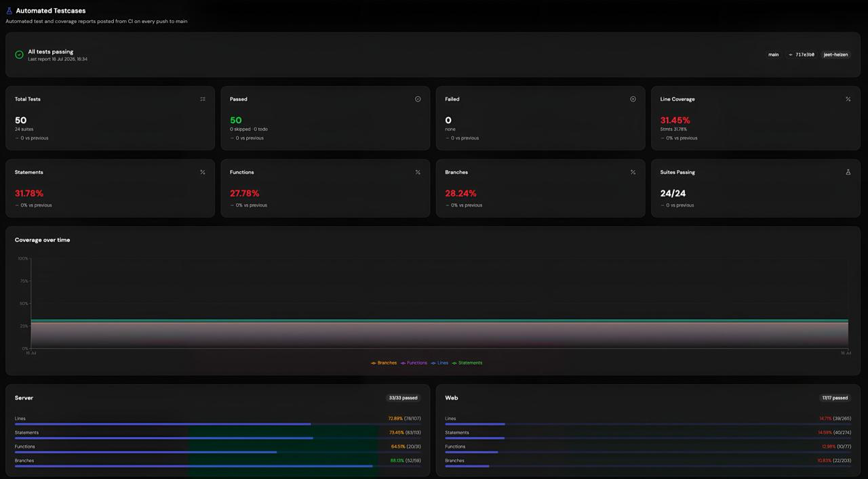The height and width of the screenshot is (479, 868).
Task: Click the Web Lines coverage bar
Action: pyautogui.click(x=648, y=424)
